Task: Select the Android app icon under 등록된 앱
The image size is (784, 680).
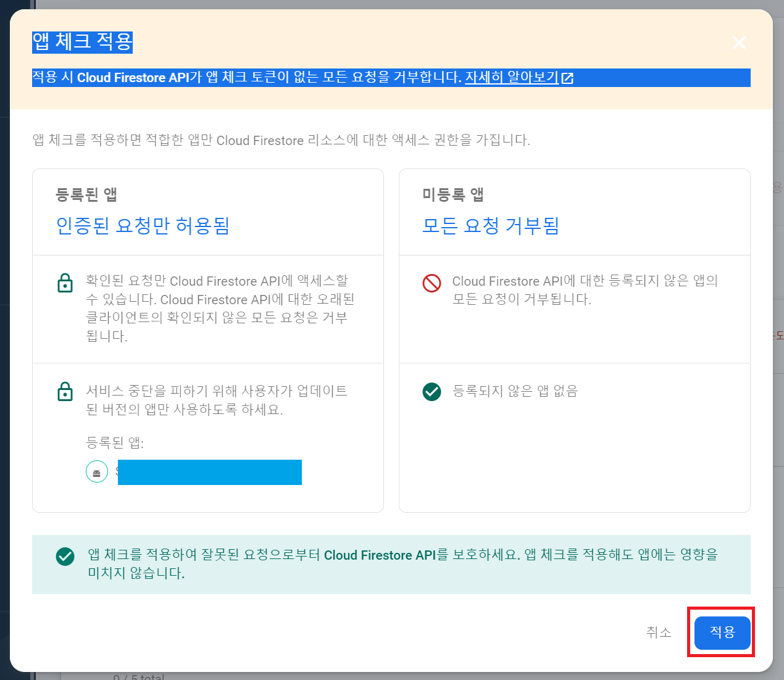Action: [x=97, y=473]
